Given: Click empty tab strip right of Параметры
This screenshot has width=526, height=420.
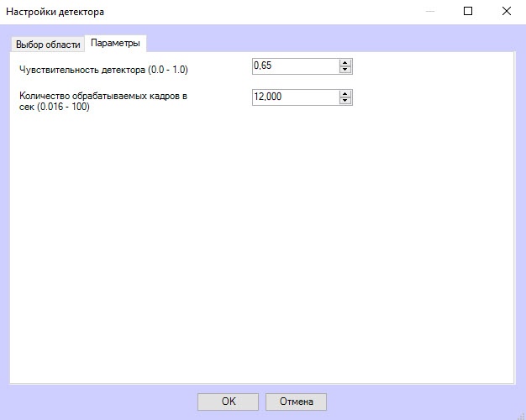Looking at the screenshot, I should tap(336, 44).
